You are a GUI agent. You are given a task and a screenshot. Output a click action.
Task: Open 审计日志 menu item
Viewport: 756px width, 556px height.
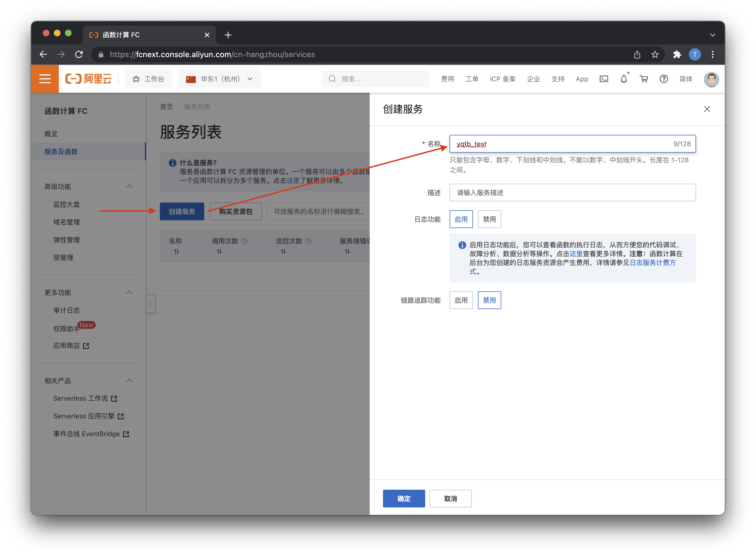point(67,310)
